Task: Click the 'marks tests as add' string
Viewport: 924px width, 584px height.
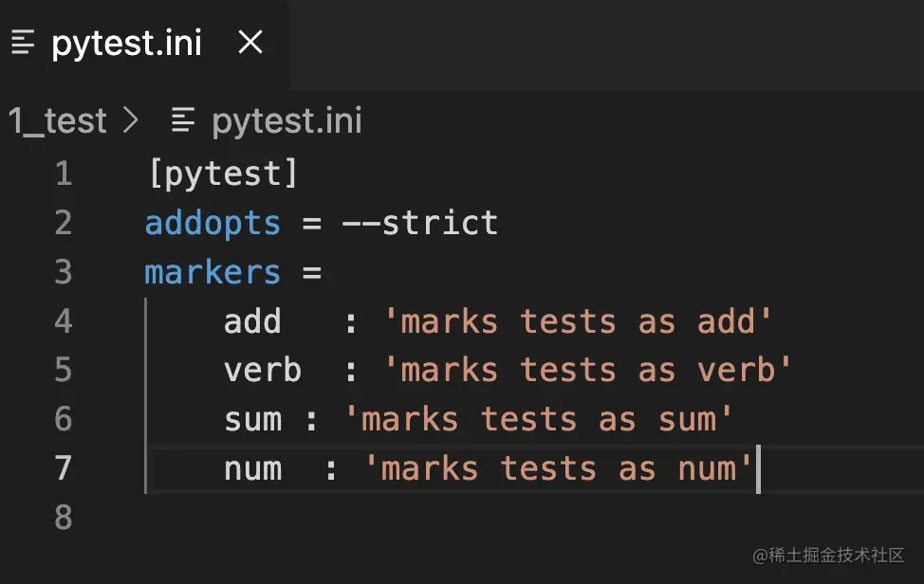Action: [578, 321]
